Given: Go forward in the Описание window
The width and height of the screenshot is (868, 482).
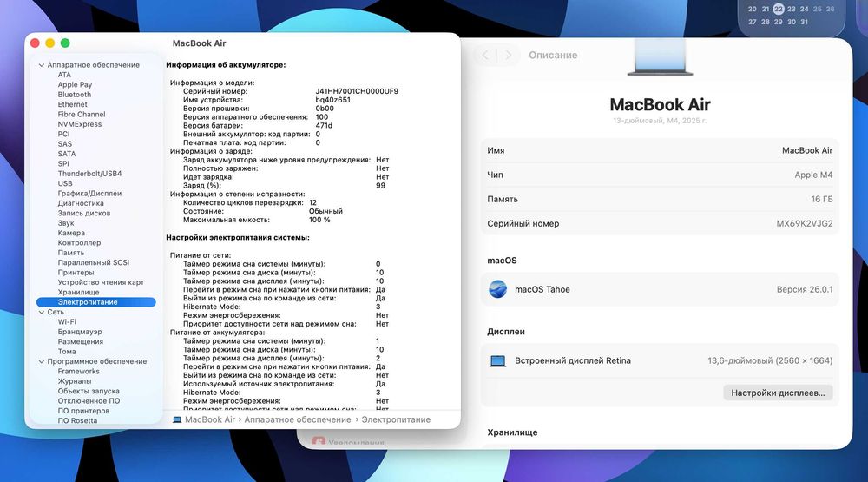Looking at the screenshot, I should point(508,55).
